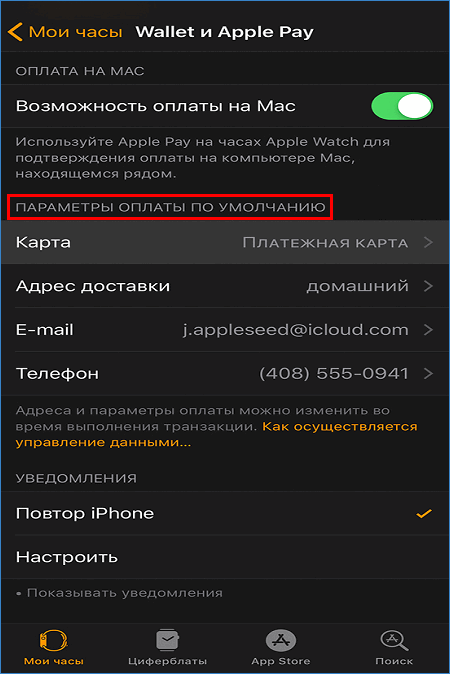The image size is (450, 674).
Task: Tap the back chevron icon
Action: [15, 32]
